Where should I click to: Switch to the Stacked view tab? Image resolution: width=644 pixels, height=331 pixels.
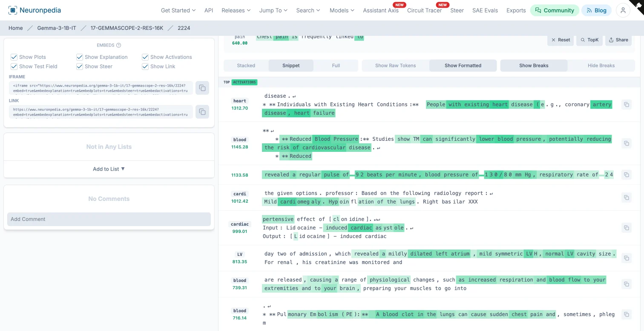(x=246, y=66)
